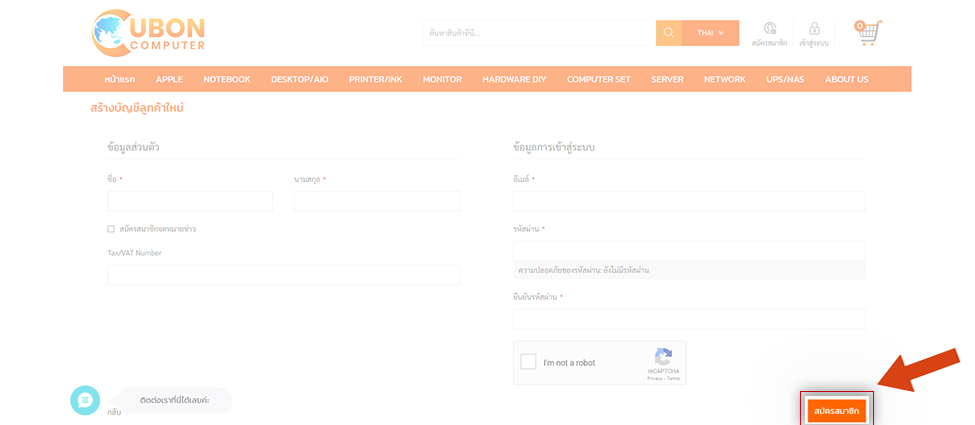This screenshot has height=425, width=975.
Task: Open the HARDWARE DIY menu
Action: (514, 79)
